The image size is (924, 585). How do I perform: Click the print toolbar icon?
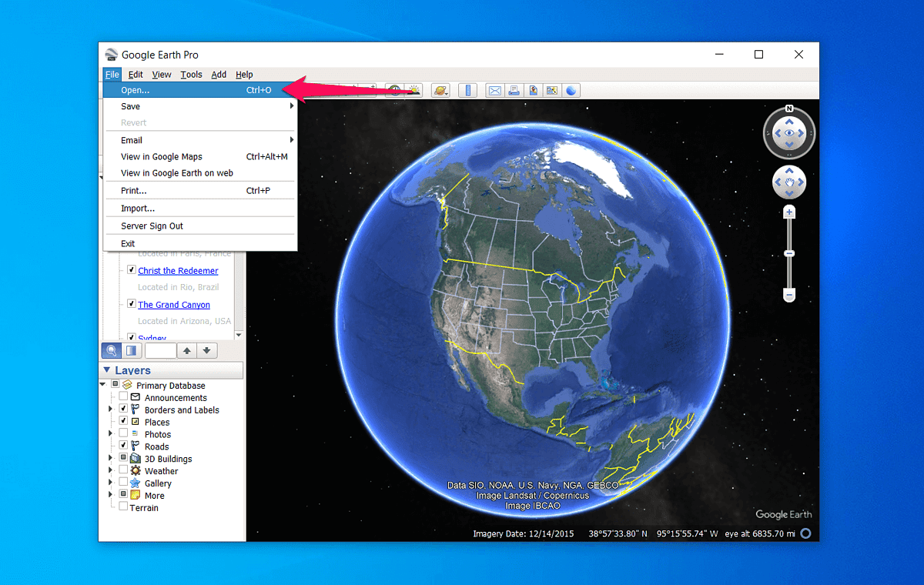[x=514, y=91]
